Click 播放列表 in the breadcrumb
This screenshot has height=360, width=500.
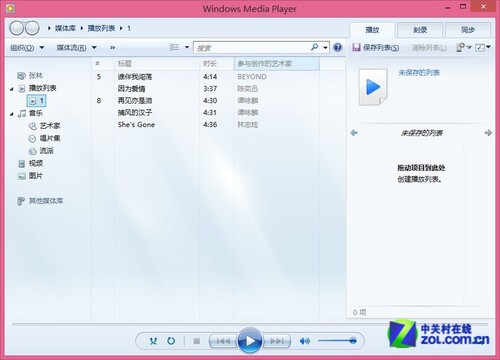[101, 28]
